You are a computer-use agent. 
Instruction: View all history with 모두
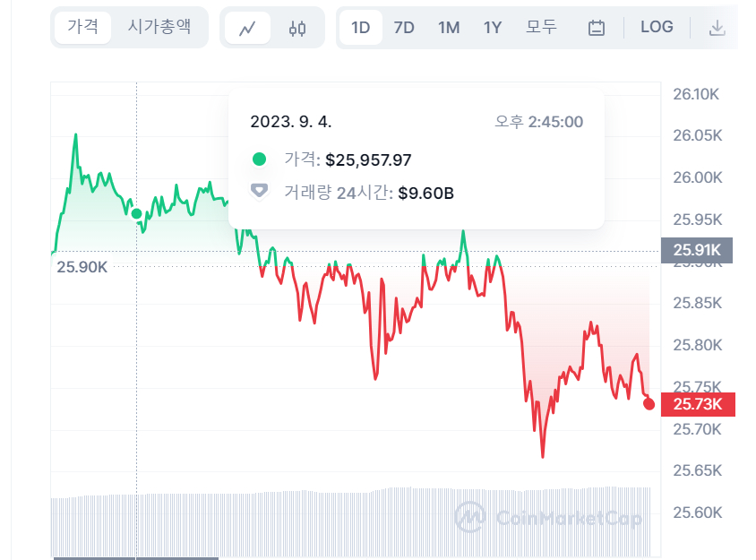[x=541, y=27]
